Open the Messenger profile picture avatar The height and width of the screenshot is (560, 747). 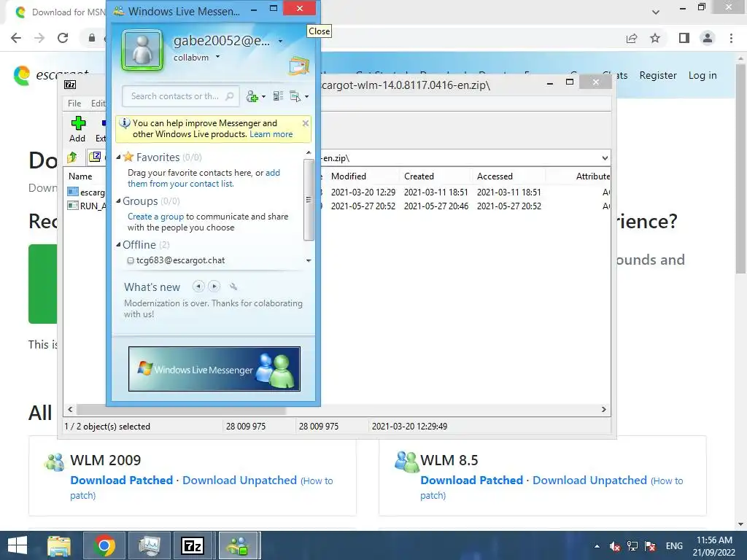tap(142, 50)
